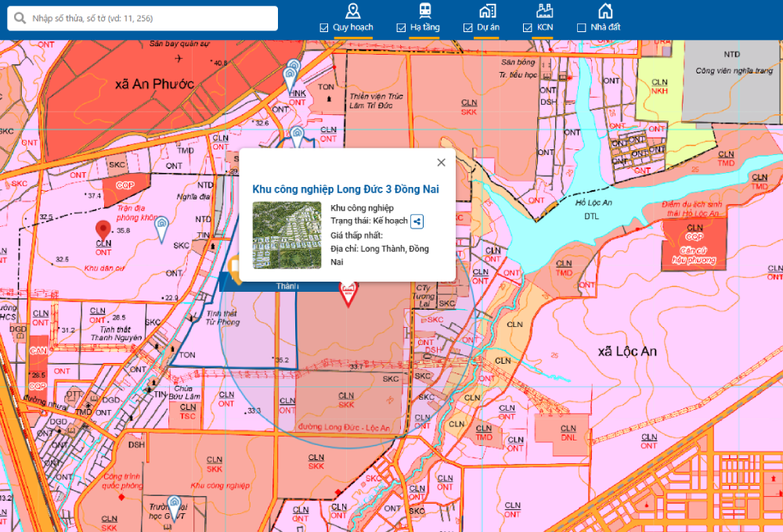Enable the Nhà đất layer checkbox
Screen dimensions: 783x532
click(581, 27)
